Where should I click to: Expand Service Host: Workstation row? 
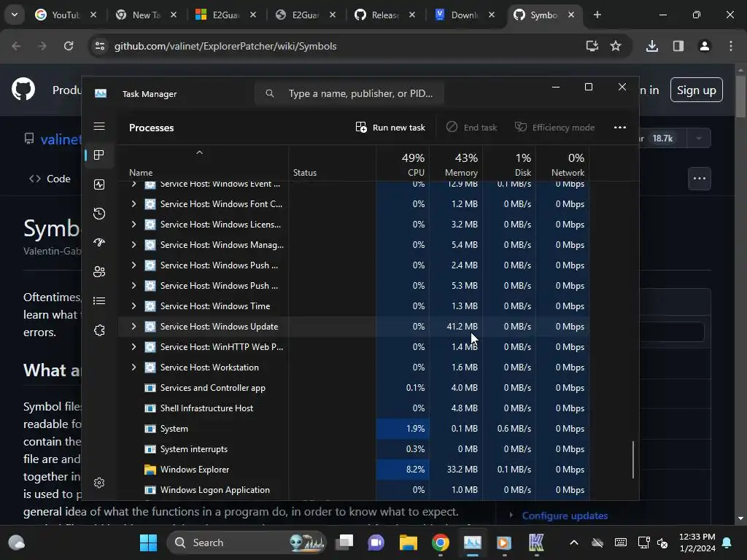(134, 367)
